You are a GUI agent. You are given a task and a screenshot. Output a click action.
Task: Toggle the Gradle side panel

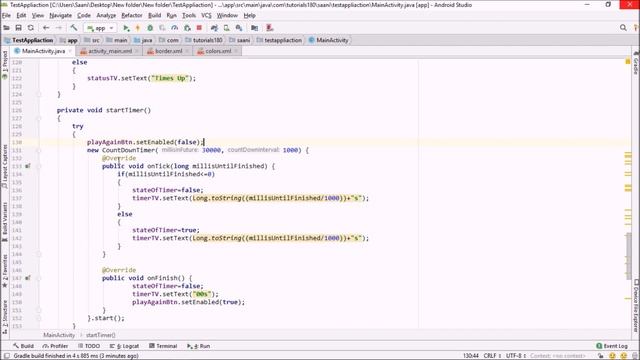tap(636, 63)
